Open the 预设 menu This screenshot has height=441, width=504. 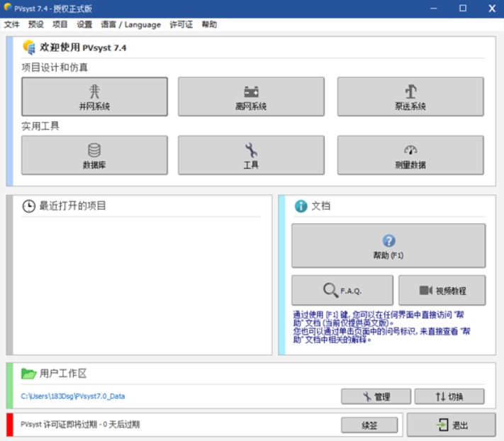click(36, 24)
